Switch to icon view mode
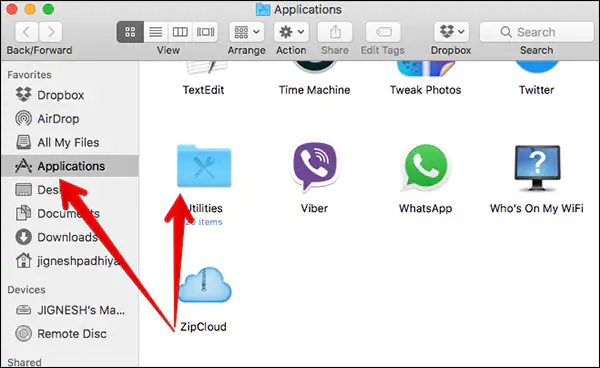 [130, 32]
